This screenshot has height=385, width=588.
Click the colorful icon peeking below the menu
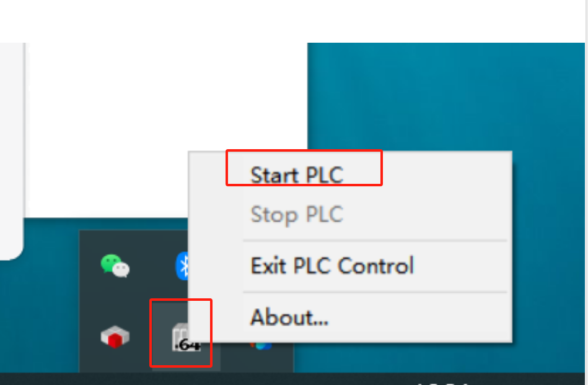[x=261, y=345]
